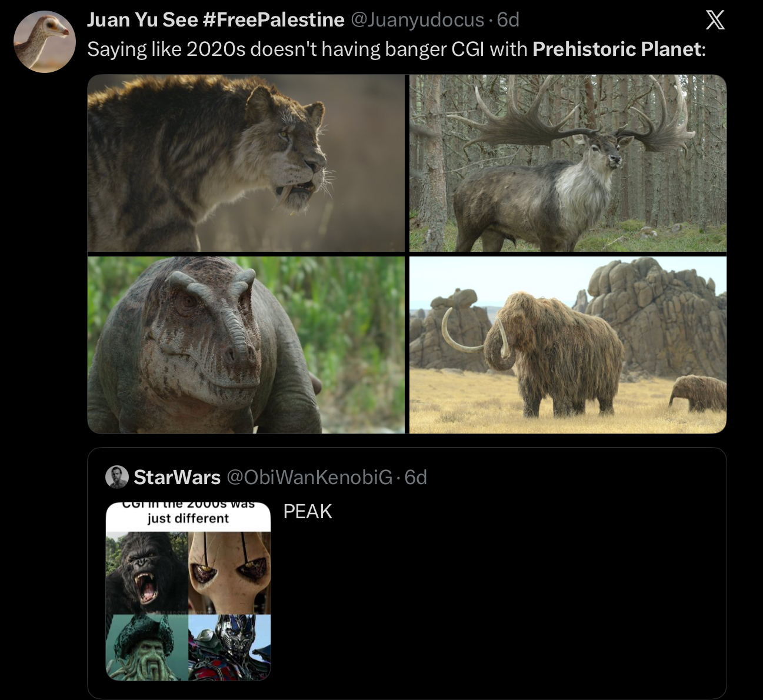The height and width of the screenshot is (700, 763).
Task: Open Juan Yu See's bird profile avatar
Action: (45, 42)
